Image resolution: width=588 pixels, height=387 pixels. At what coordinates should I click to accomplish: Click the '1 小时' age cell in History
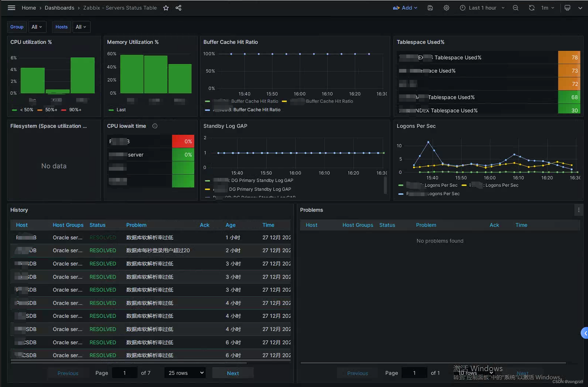[233, 238]
